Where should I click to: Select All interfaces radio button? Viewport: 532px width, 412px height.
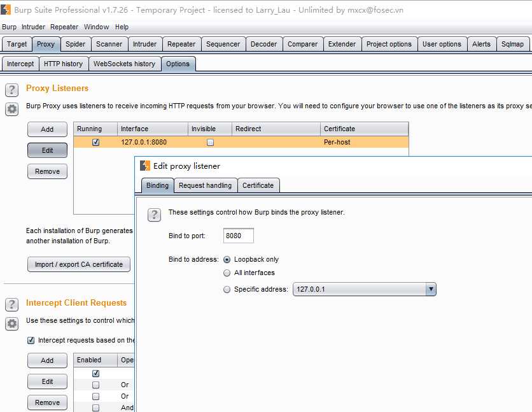(227, 273)
